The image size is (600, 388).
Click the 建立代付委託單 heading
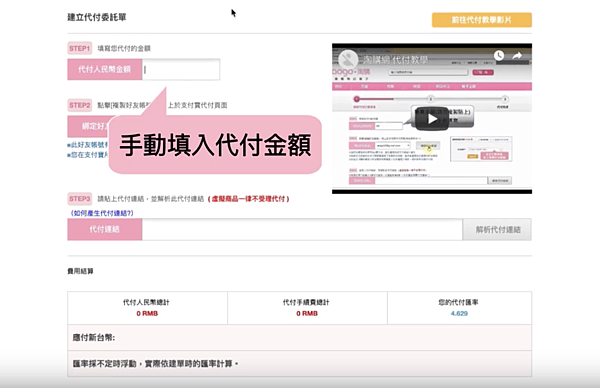pos(97,17)
